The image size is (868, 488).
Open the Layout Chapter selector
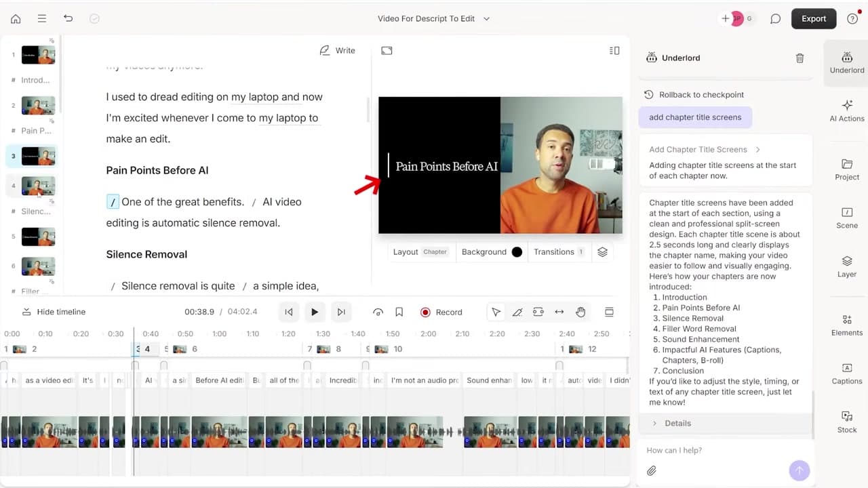(420, 252)
